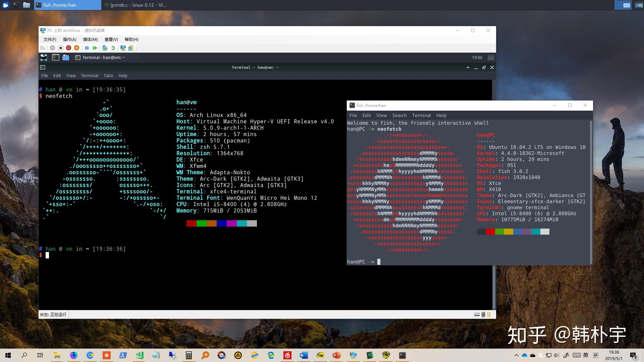
Task: Click the blue swatch in Arch neofetch palette
Action: [221, 224]
